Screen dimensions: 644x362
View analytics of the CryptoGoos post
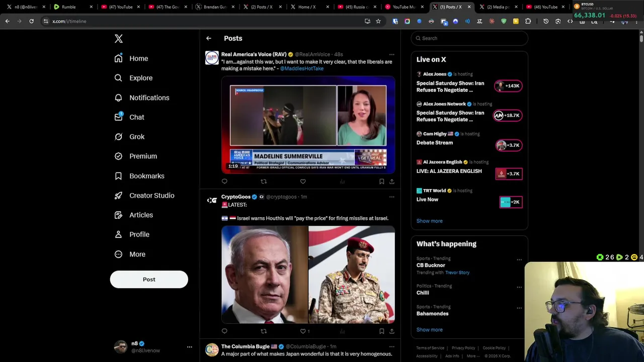[342, 331]
